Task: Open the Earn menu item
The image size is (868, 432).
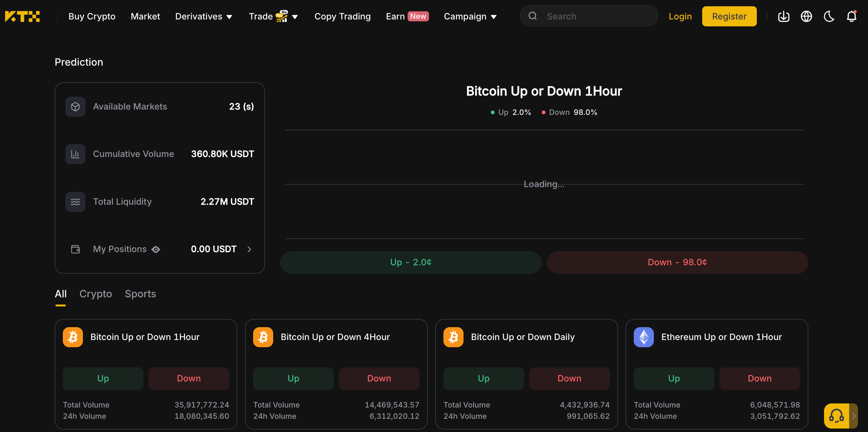Action: [395, 16]
